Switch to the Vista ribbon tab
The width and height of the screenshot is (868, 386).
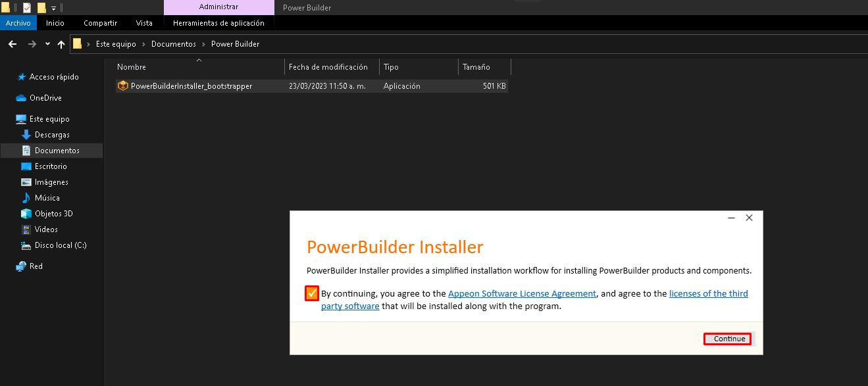pos(144,23)
